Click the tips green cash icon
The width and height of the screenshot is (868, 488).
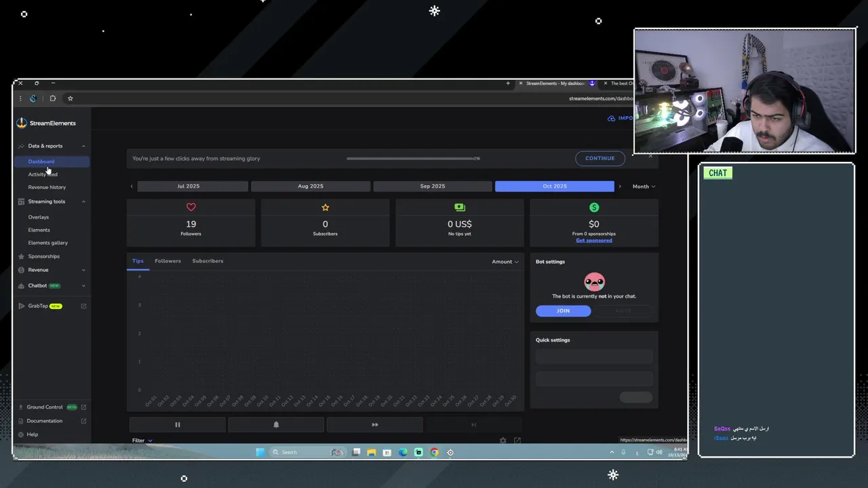pos(460,207)
